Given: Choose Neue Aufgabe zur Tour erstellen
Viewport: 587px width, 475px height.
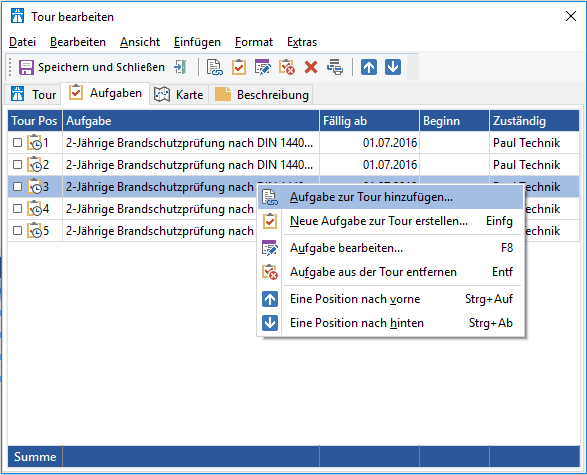Looking at the screenshot, I should click(390, 221).
